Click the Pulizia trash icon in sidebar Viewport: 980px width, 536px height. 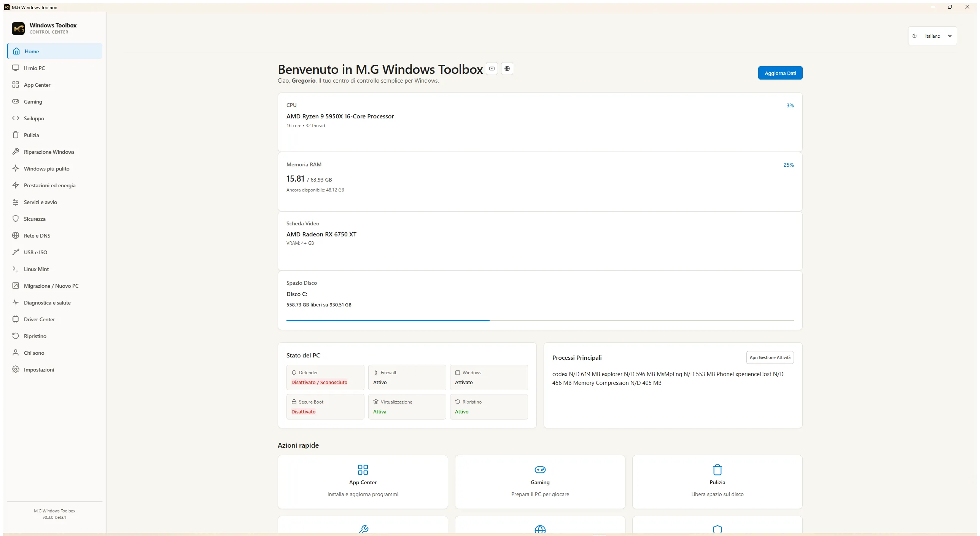(x=16, y=135)
